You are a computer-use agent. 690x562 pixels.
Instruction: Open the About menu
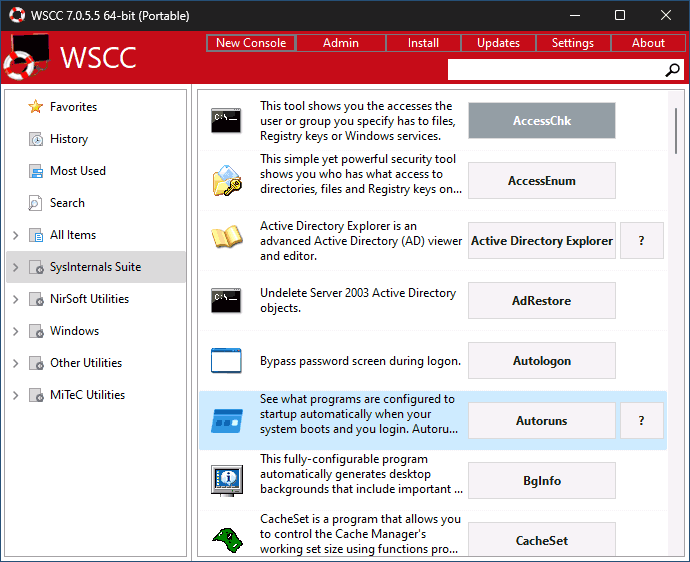click(648, 43)
